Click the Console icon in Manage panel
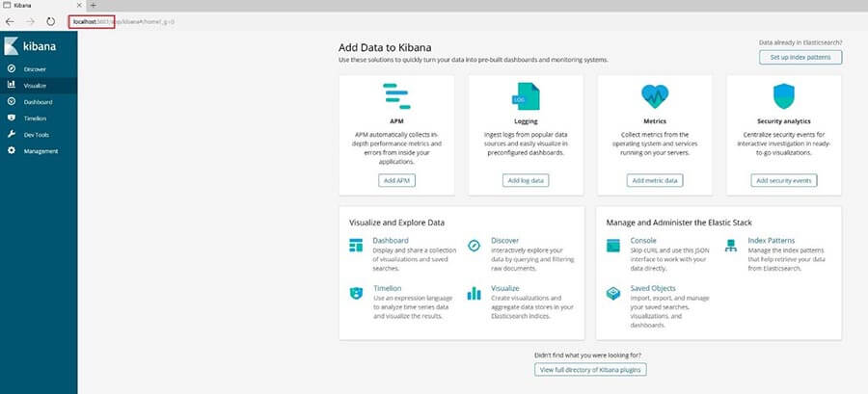 (612, 246)
